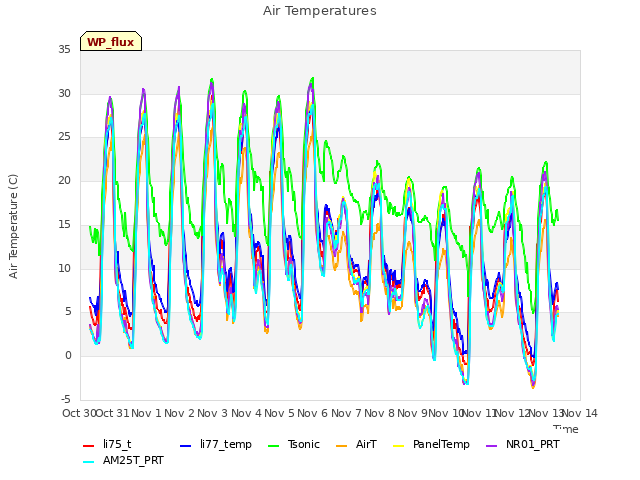Click the Nov 3 x-axis tick label
Viewport: 640px width, 480px height.
click(213, 413)
